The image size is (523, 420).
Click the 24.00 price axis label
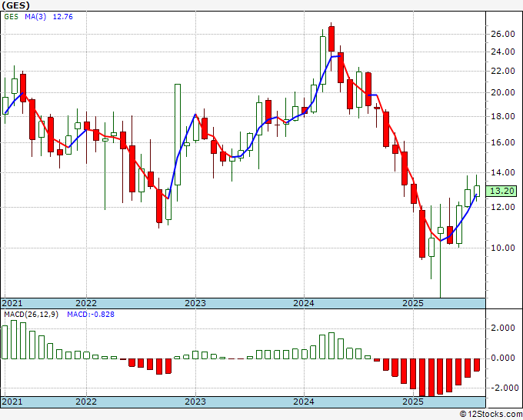tap(503, 52)
